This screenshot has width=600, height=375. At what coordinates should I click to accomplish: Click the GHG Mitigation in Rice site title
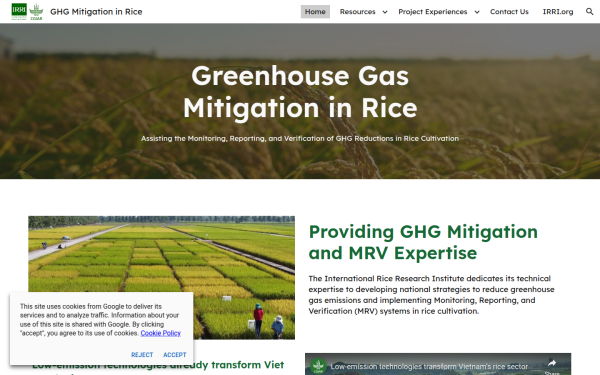96,11
